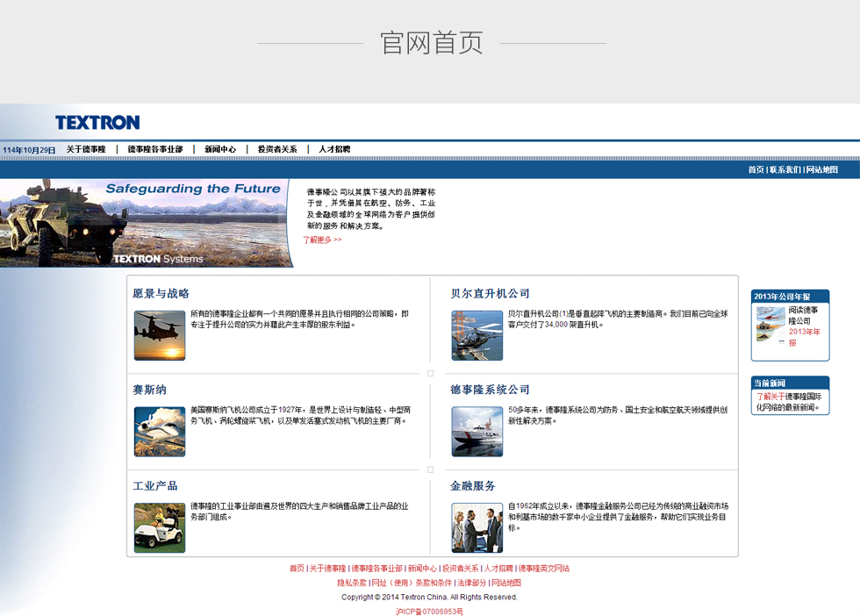Click footer link 新闻中心
This screenshot has width=860, height=616.
[x=422, y=569]
